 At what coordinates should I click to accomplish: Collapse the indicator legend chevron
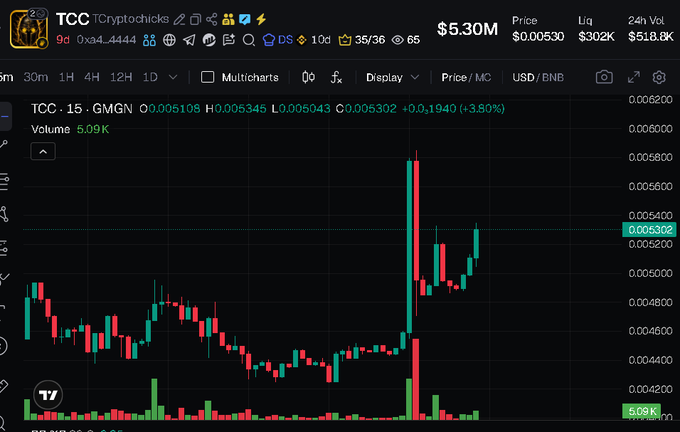click(x=43, y=151)
